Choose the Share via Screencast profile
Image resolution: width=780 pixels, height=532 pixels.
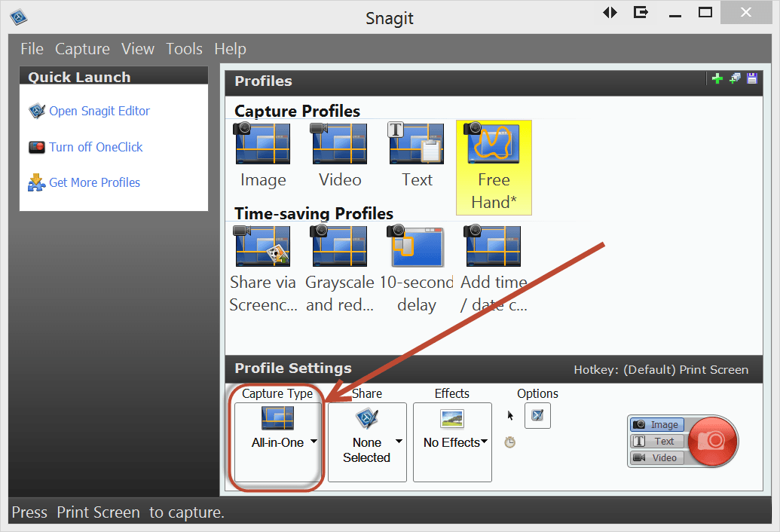(x=263, y=269)
